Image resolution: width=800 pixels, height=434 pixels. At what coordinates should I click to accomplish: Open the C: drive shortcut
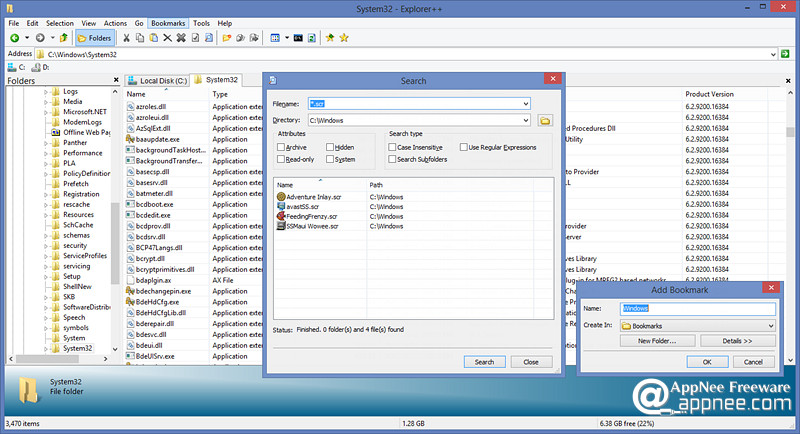(16, 67)
